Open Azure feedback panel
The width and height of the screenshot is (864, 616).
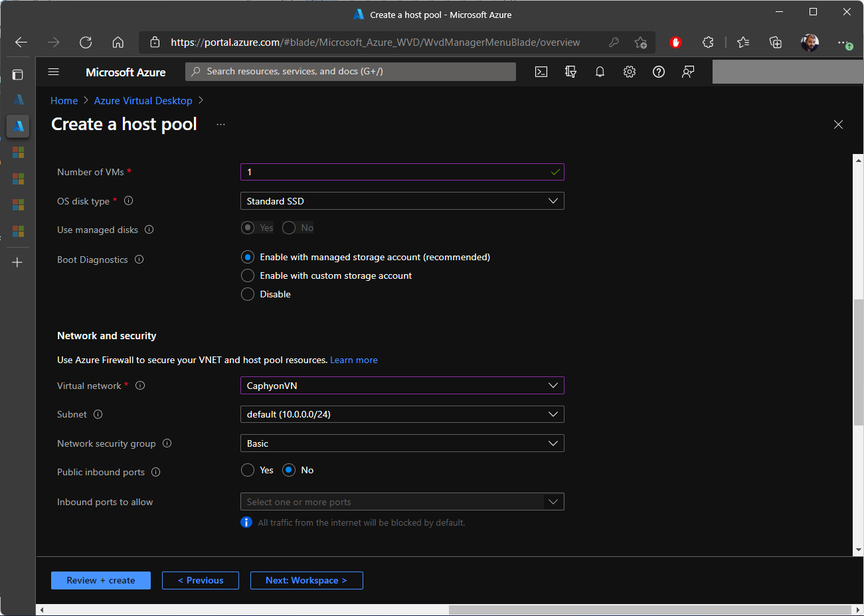(x=688, y=72)
